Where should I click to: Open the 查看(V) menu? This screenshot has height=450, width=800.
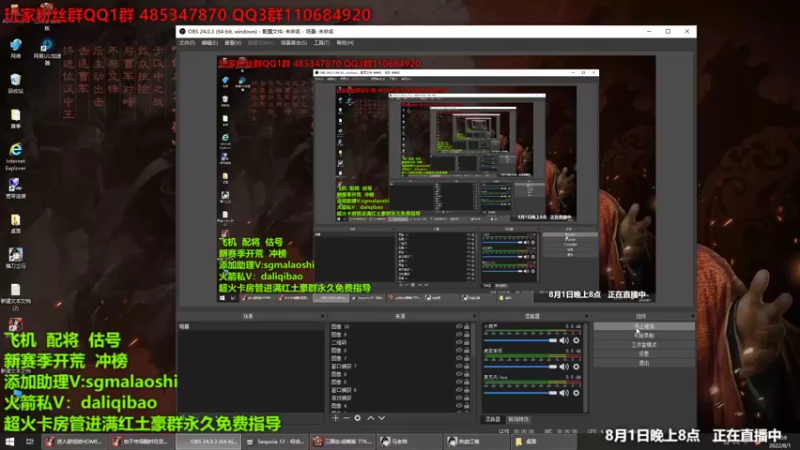point(233,43)
